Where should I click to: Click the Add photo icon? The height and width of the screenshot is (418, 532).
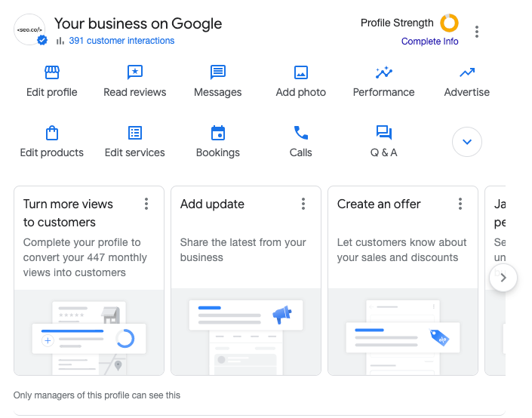pos(301,73)
